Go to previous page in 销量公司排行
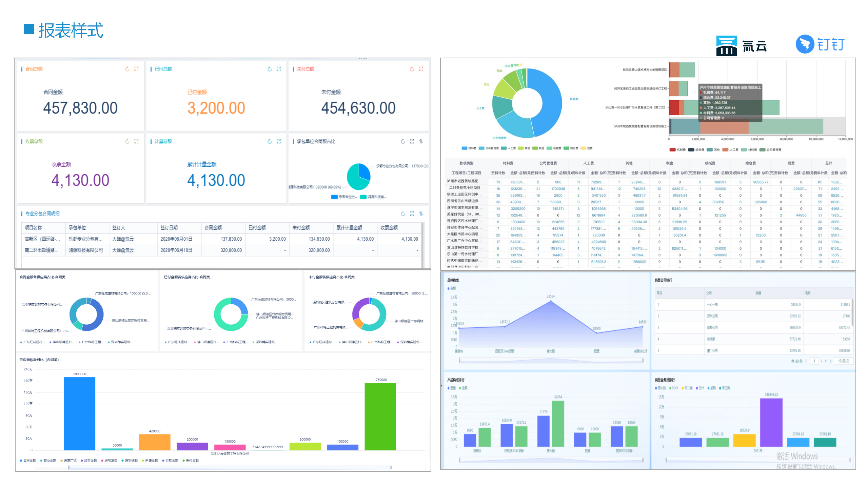Image resolution: width=868 pixels, height=488 pixels. pos(806,361)
